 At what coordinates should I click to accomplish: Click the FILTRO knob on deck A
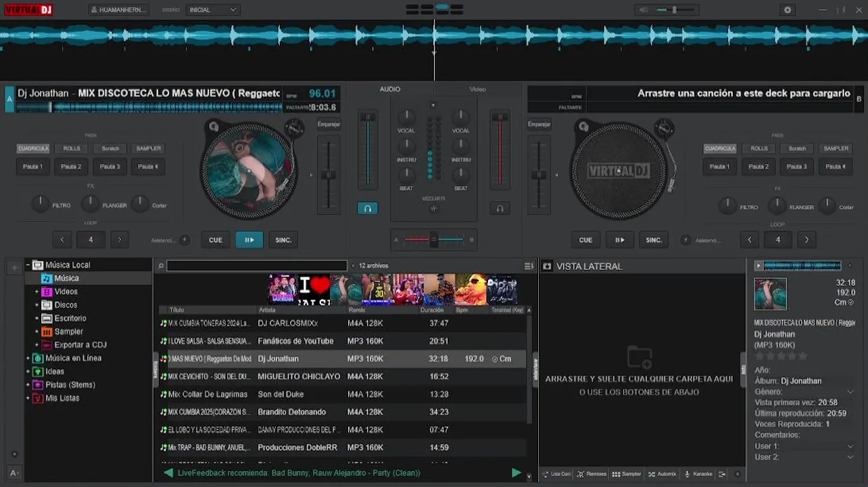pos(41,203)
